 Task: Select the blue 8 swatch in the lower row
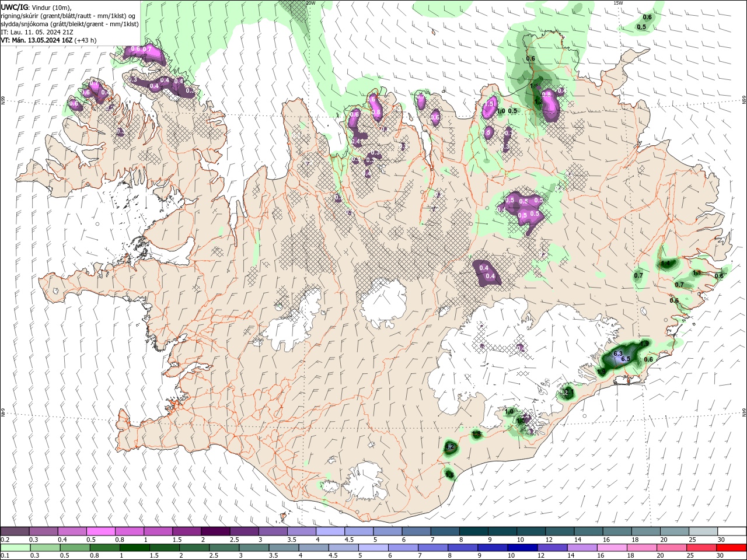tap(462, 548)
